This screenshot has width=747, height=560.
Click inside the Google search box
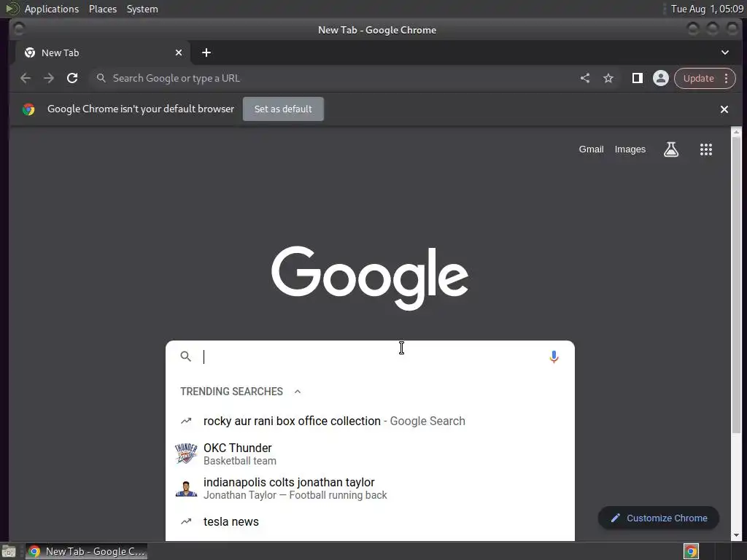[x=371, y=357]
